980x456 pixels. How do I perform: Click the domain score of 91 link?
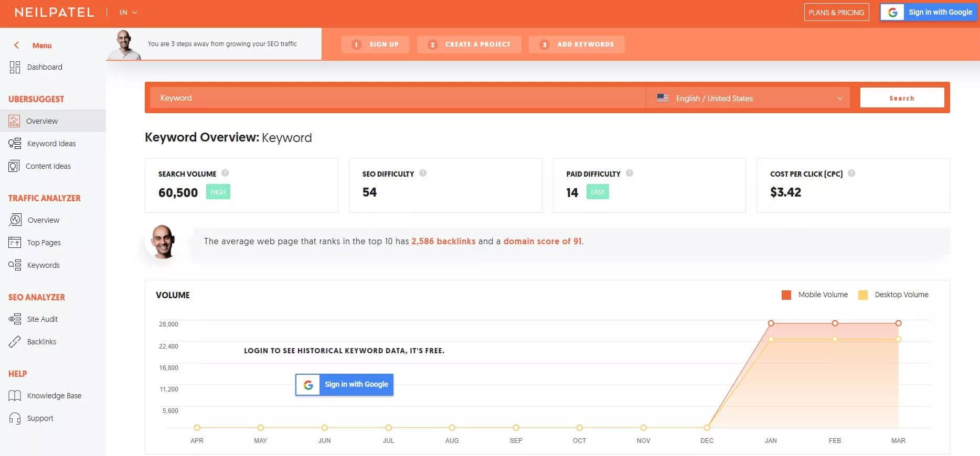click(x=542, y=241)
